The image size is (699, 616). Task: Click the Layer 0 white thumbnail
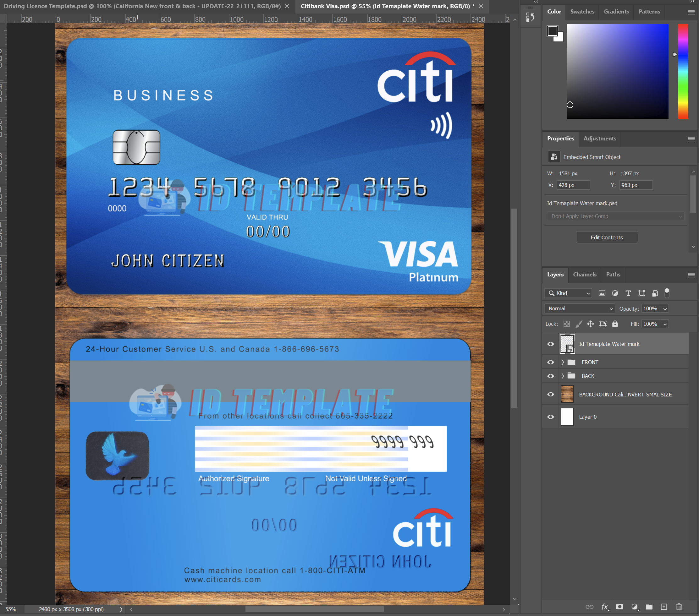coord(567,417)
